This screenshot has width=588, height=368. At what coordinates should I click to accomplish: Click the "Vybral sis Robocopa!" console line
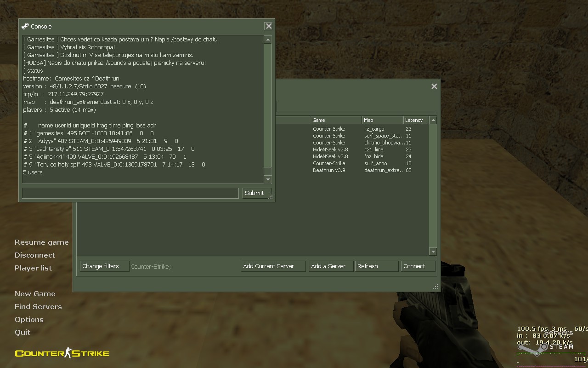click(x=69, y=47)
